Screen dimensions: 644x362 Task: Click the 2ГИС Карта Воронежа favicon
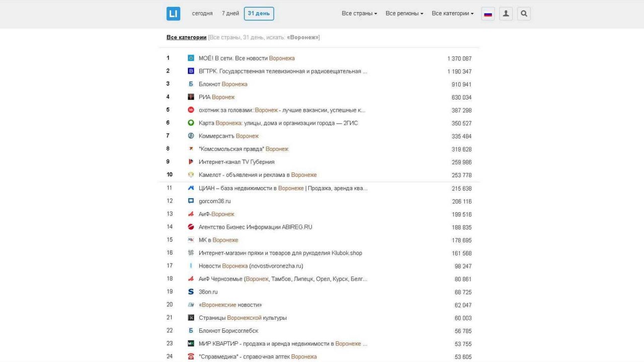click(x=191, y=123)
